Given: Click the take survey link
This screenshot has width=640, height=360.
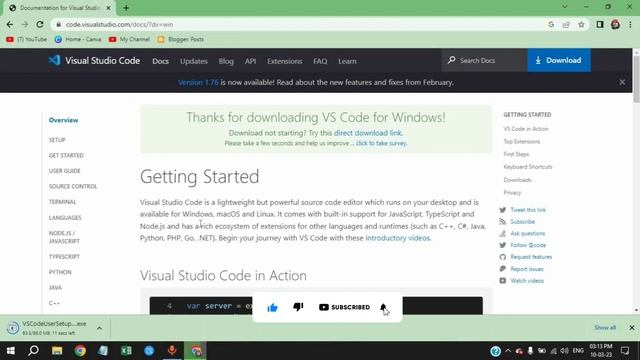Looking at the screenshot, I should click(381, 143).
